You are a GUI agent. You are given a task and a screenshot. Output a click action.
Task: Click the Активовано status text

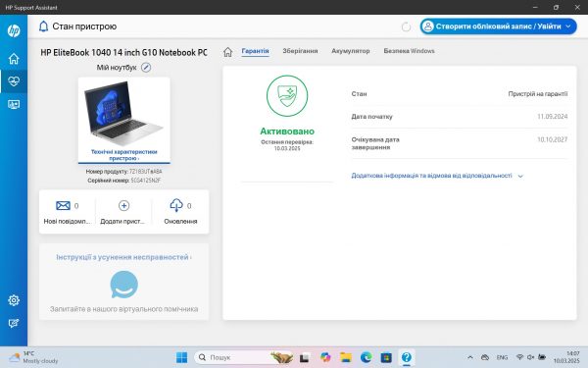[x=287, y=131]
